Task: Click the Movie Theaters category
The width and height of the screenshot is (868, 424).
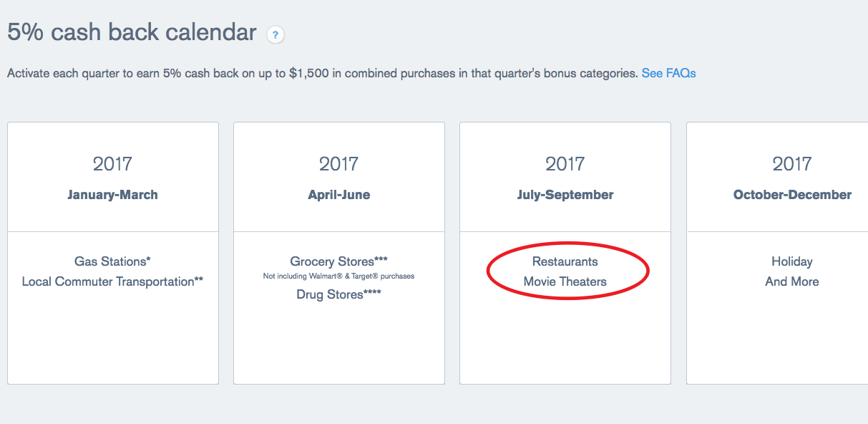Action: click(x=565, y=281)
